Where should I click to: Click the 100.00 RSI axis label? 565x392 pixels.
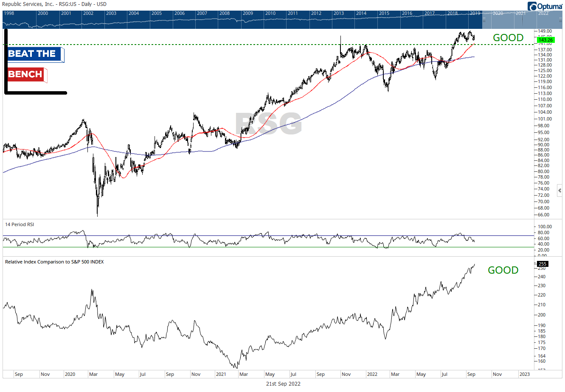pyautogui.click(x=545, y=227)
